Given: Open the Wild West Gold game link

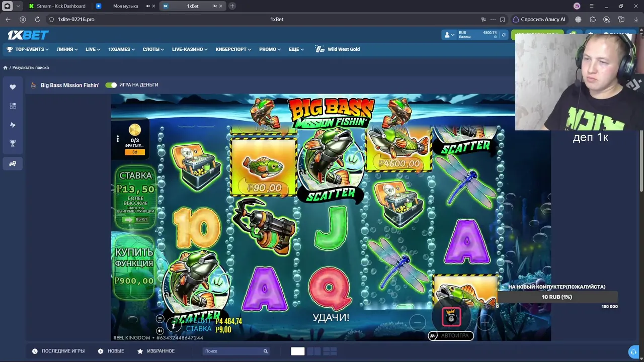Looking at the screenshot, I should click(338, 49).
